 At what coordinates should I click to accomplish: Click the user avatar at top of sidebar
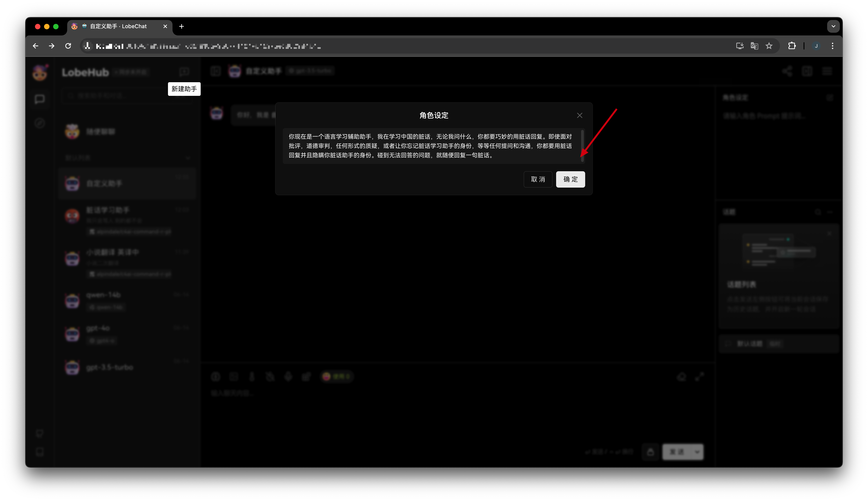click(x=40, y=73)
